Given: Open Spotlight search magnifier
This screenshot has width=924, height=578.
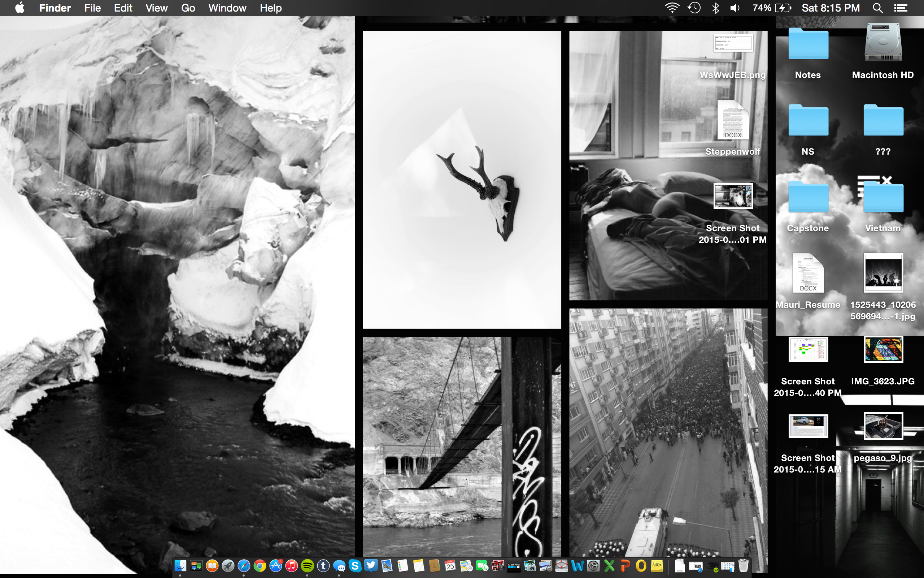Looking at the screenshot, I should click(877, 8).
